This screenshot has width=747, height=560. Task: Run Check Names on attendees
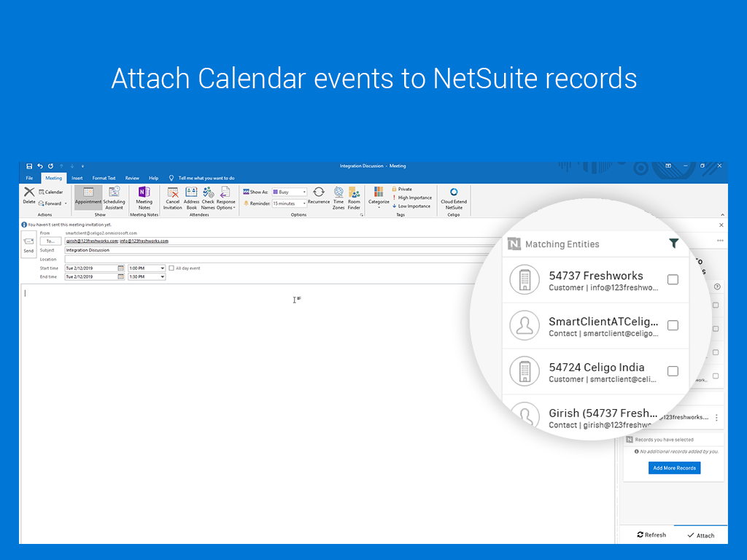tap(208, 198)
